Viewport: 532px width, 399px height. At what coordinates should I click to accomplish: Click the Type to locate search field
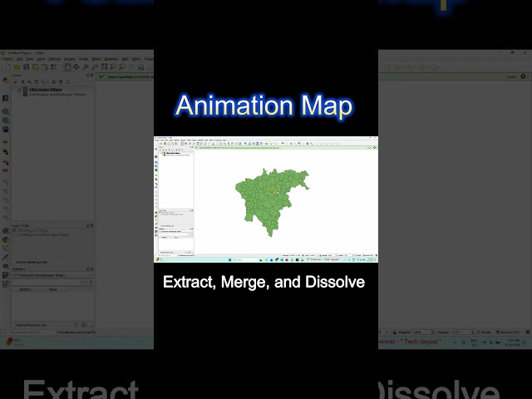tap(28, 332)
